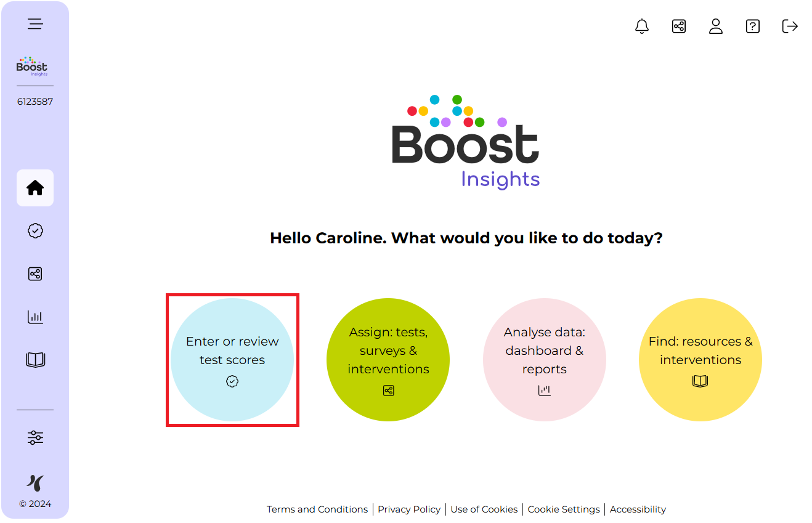Click the Home icon in sidebar
The height and width of the screenshot is (523, 812).
[x=35, y=188]
